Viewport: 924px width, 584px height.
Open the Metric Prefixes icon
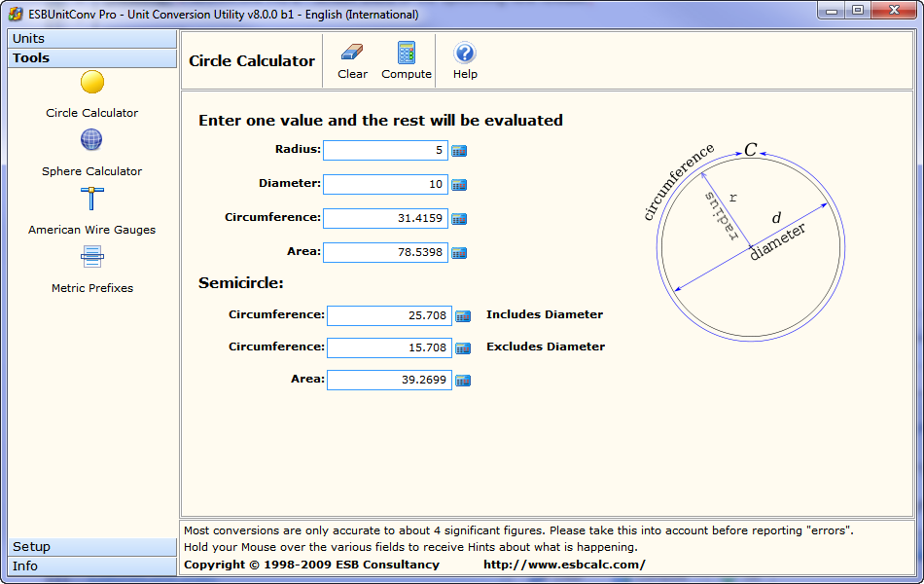click(x=92, y=257)
